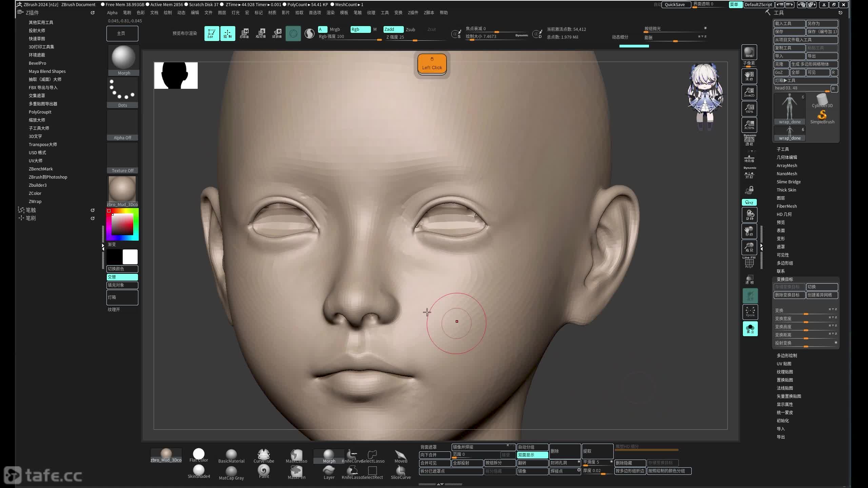Select the Layer brush
This screenshot has height=488, width=868.
click(329, 472)
